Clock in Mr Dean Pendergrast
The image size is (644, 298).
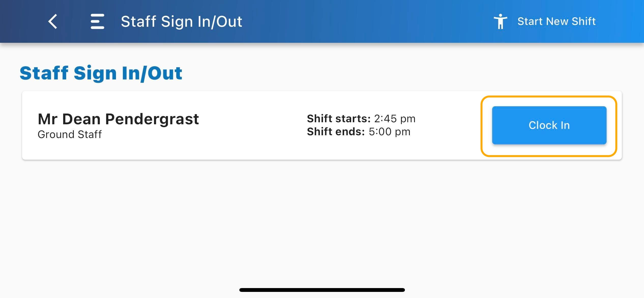click(x=549, y=125)
